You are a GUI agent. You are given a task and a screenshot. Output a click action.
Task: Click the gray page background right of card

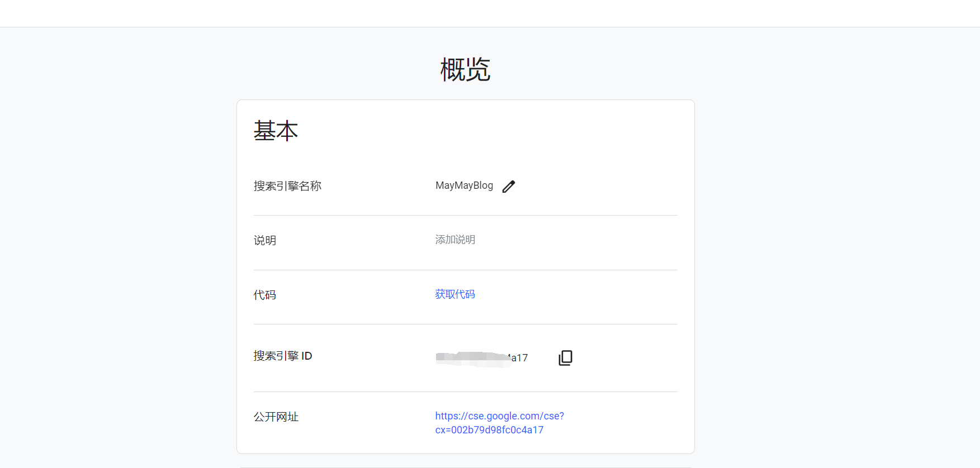coord(839,251)
